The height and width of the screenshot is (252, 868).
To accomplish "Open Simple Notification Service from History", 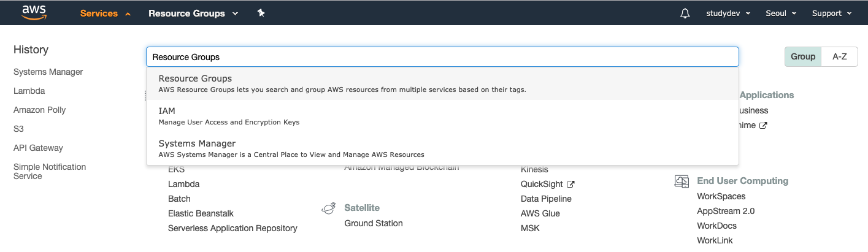I will [x=50, y=171].
